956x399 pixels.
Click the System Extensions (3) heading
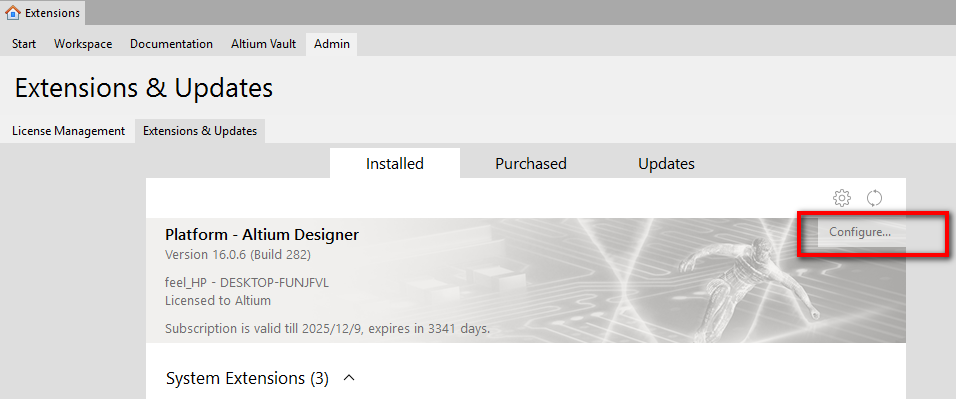247,379
